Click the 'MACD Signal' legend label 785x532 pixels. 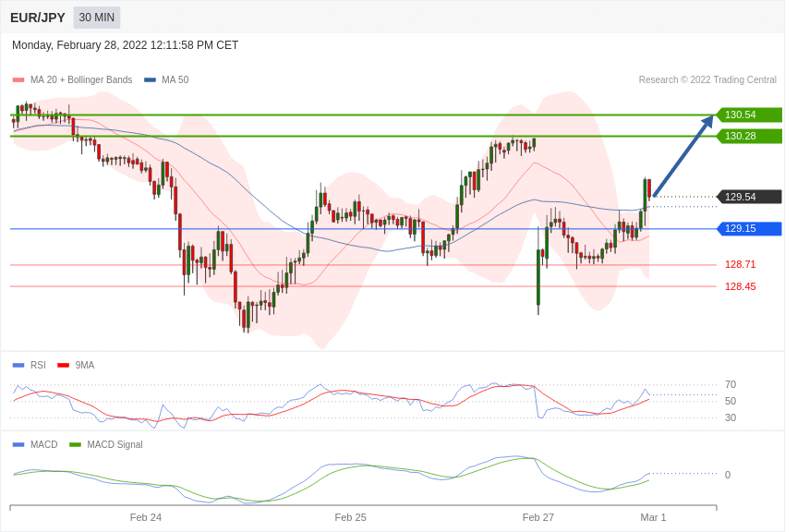tap(115, 444)
